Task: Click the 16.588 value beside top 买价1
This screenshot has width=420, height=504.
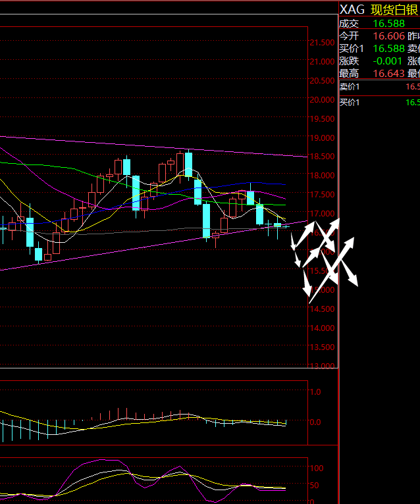Action: point(389,49)
